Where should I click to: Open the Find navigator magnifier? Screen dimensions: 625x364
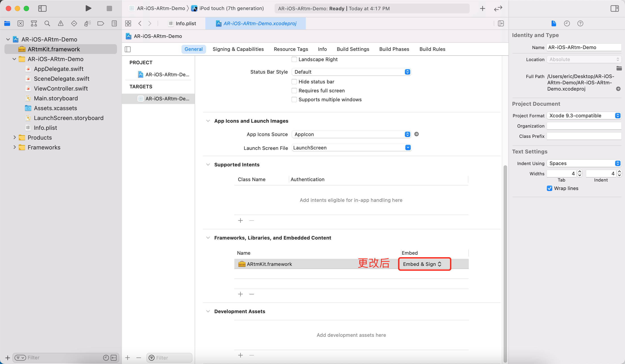(x=47, y=24)
